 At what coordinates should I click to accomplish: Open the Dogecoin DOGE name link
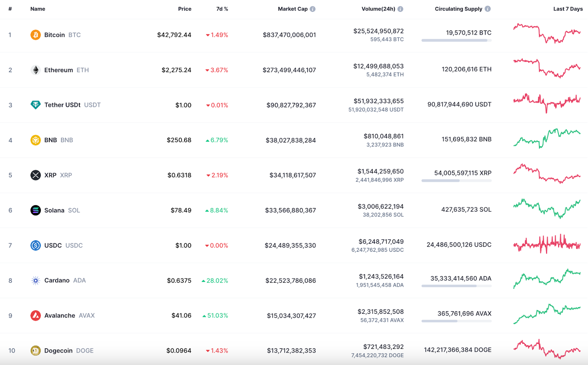[69, 351]
